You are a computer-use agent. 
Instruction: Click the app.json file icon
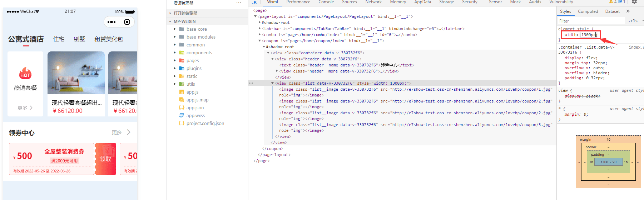click(182, 107)
